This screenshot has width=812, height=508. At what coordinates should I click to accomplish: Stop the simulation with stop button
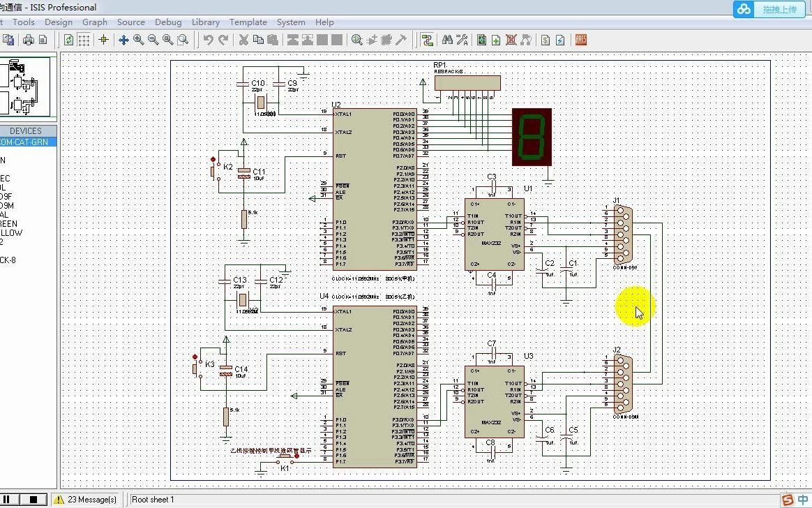point(33,499)
